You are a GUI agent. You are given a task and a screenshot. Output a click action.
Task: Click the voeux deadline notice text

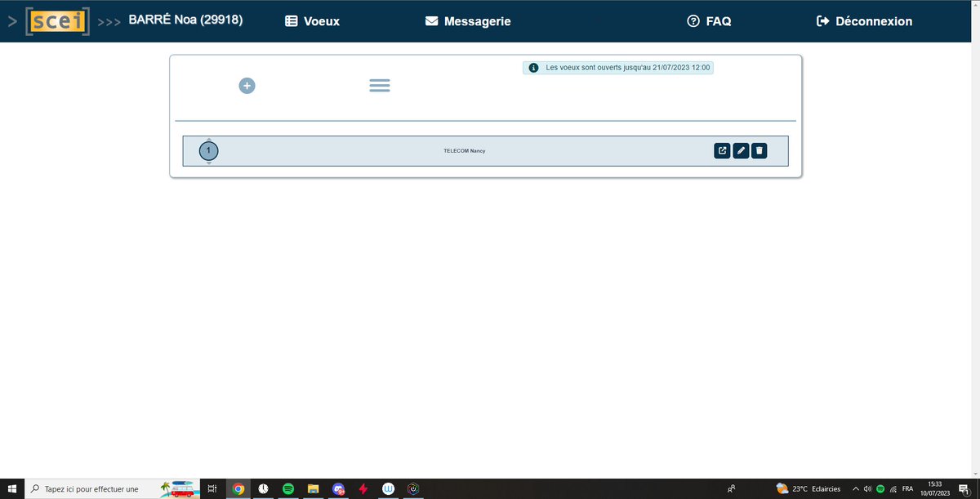pos(628,68)
